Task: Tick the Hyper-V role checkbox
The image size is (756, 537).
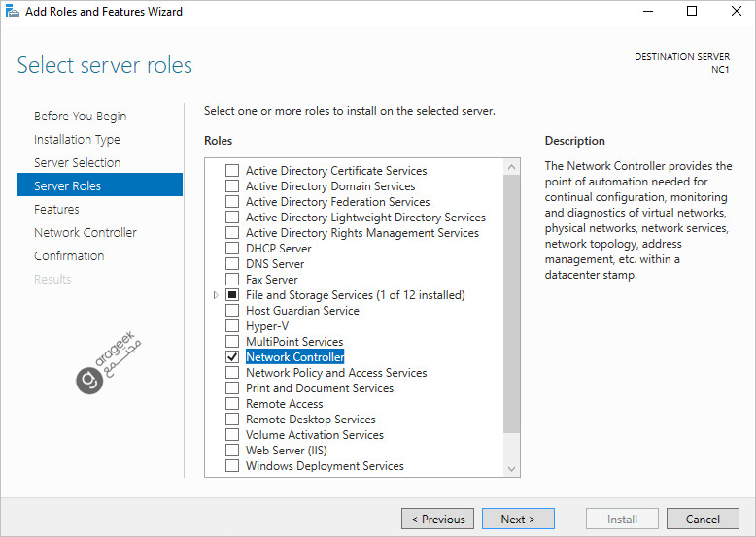Action: (232, 326)
